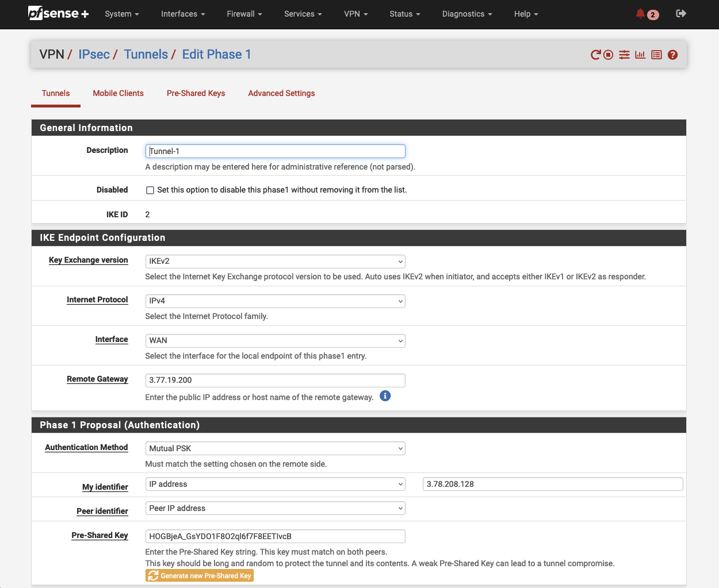The image size is (719, 588).
Task: Open the Advanced Settings tab
Action: click(x=281, y=93)
